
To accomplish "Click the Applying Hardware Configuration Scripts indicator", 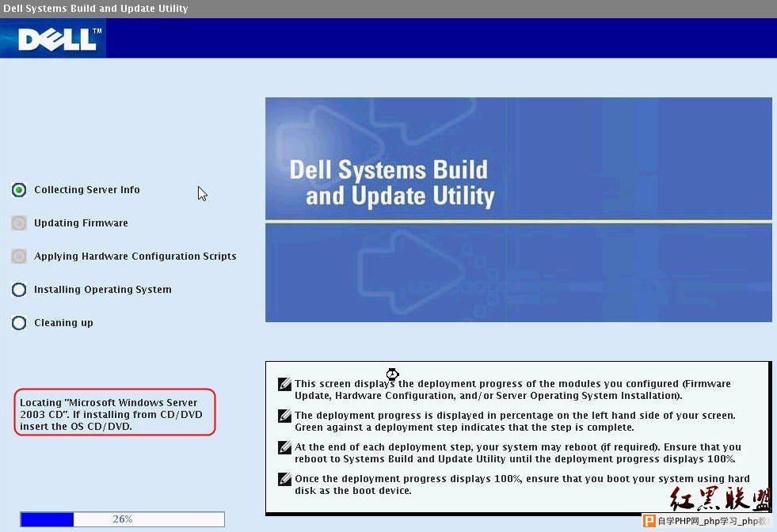I will pos(19,256).
